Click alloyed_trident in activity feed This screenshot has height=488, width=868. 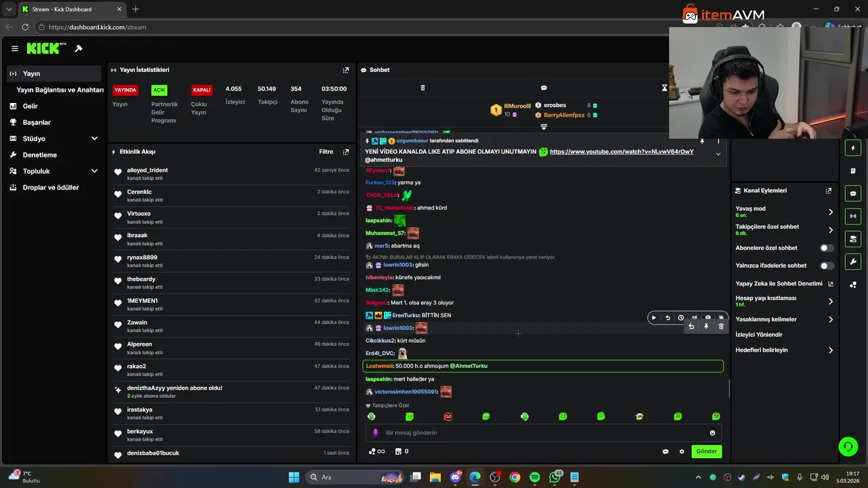click(147, 170)
